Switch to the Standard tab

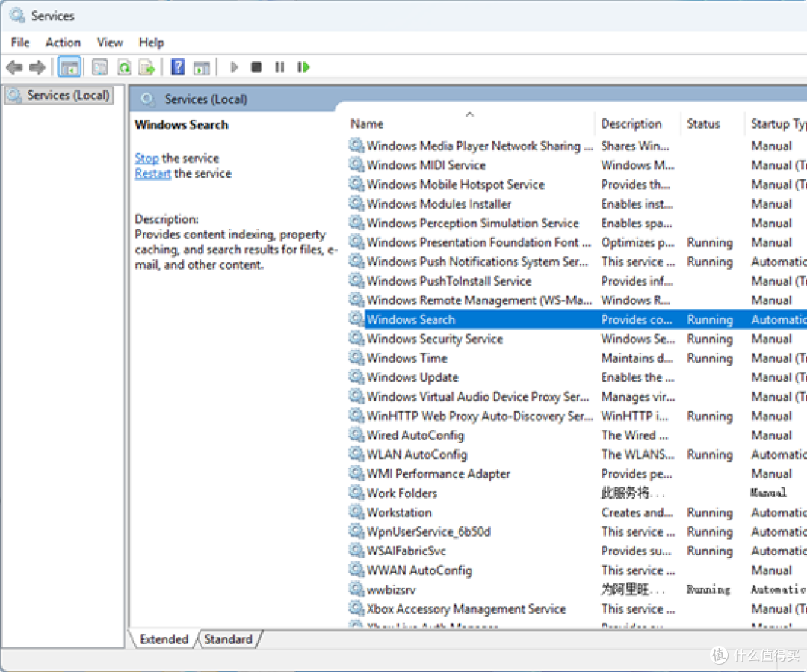[228, 639]
